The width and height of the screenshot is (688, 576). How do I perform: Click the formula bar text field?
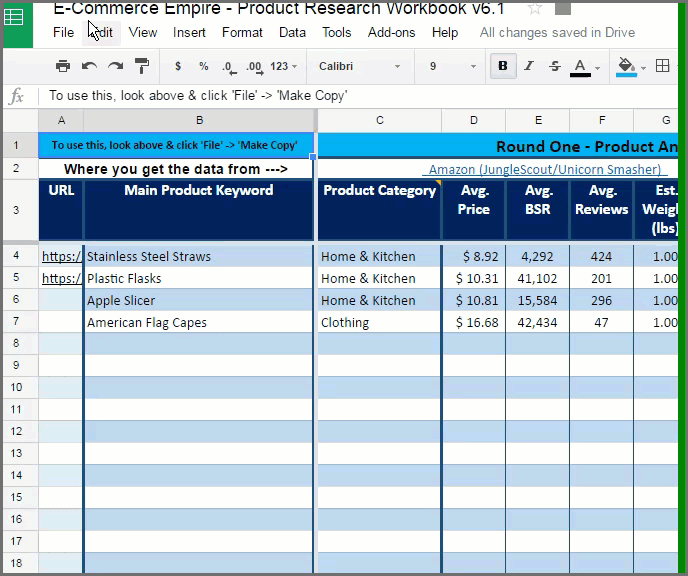coord(358,96)
